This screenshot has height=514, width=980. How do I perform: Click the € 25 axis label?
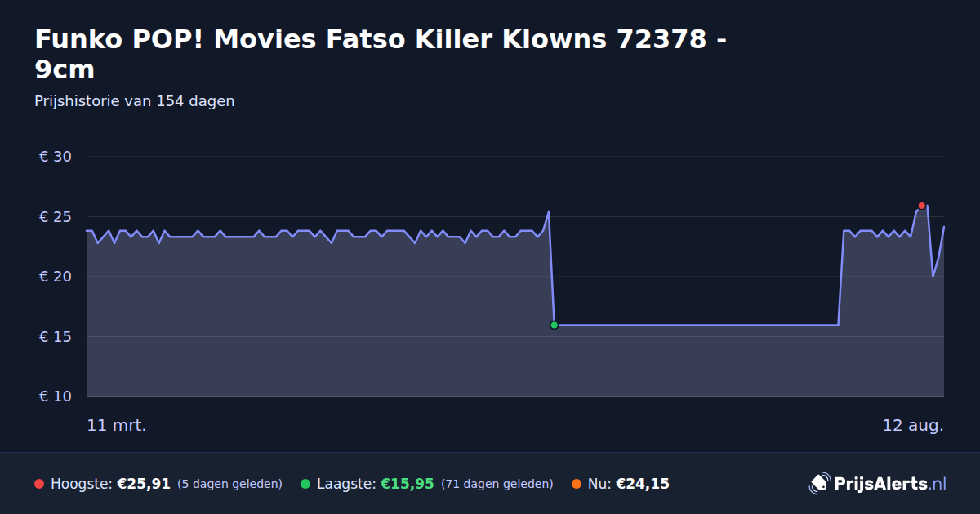(x=56, y=217)
